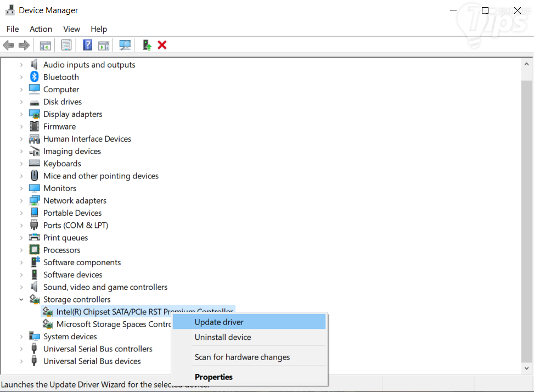Click the Properties sheet toolbar icon
The height and width of the screenshot is (392, 534).
coord(66,45)
